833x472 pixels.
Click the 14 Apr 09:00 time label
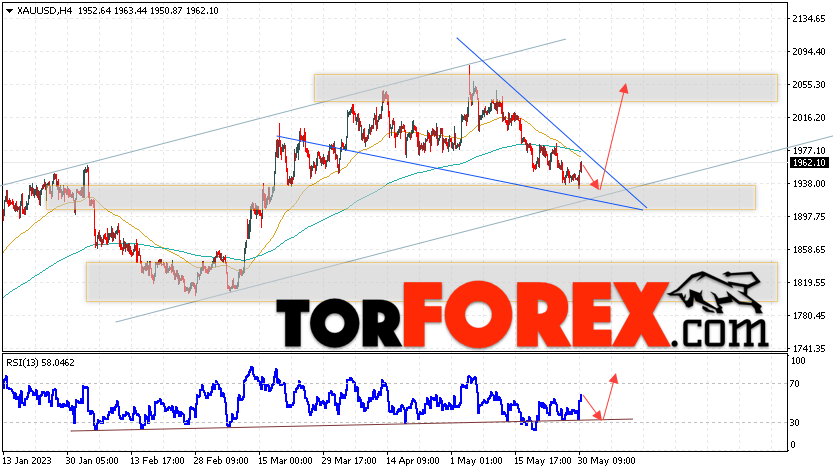coord(413,460)
